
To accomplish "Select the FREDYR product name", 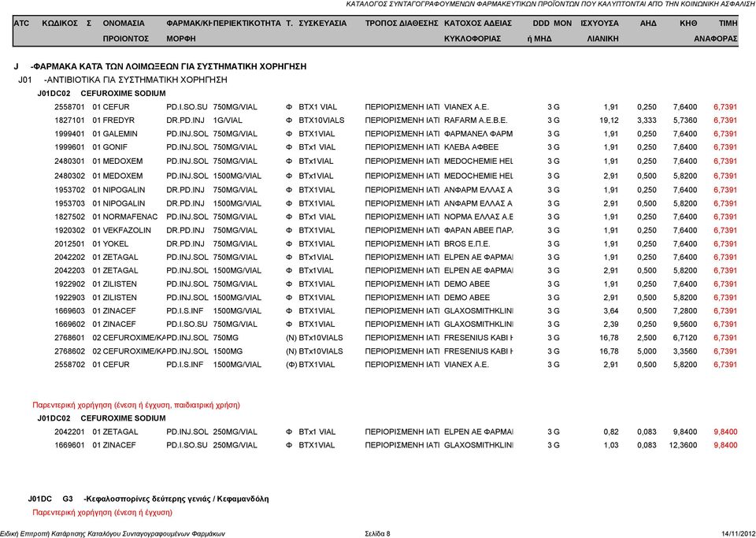I will (119, 121).
